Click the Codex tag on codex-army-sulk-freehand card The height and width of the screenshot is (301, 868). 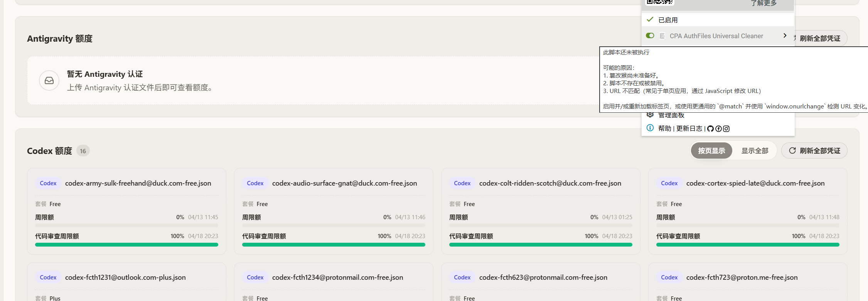click(48, 183)
